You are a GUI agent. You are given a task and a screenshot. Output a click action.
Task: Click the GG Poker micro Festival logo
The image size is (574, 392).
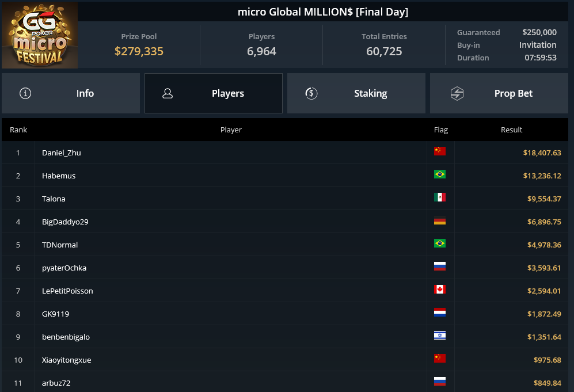click(x=40, y=35)
